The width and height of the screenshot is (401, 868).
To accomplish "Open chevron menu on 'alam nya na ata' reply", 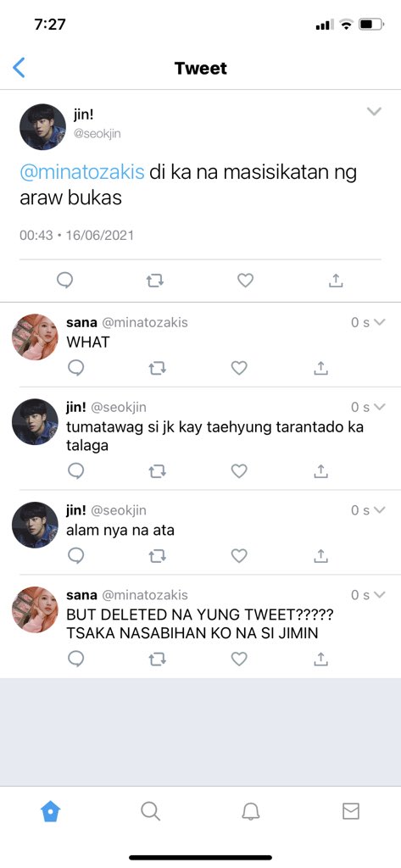I will pos(380,509).
